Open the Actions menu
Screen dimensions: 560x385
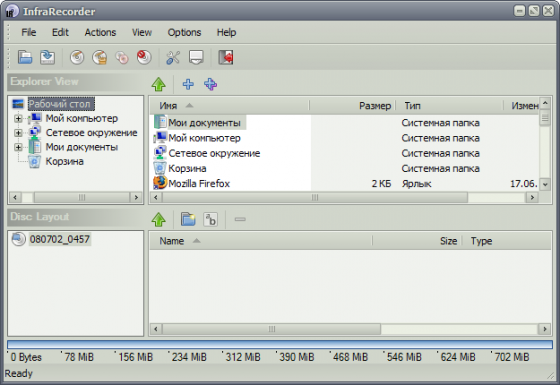100,32
